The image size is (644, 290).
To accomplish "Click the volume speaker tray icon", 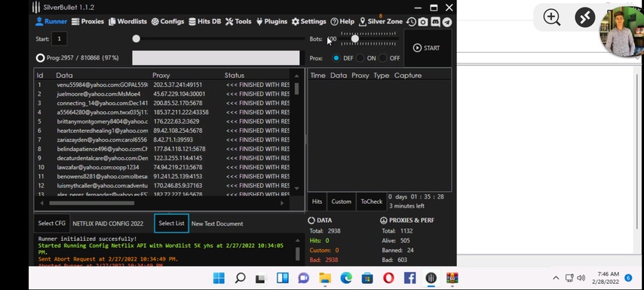I will pos(581,278).
